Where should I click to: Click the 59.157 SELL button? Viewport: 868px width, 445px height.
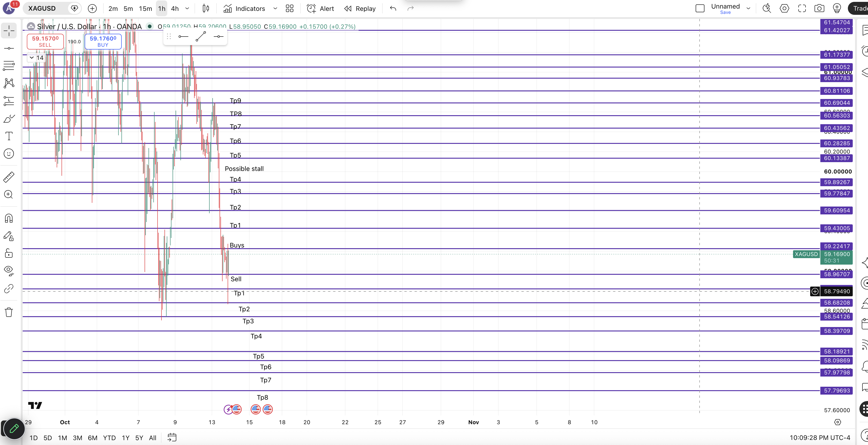45,41
